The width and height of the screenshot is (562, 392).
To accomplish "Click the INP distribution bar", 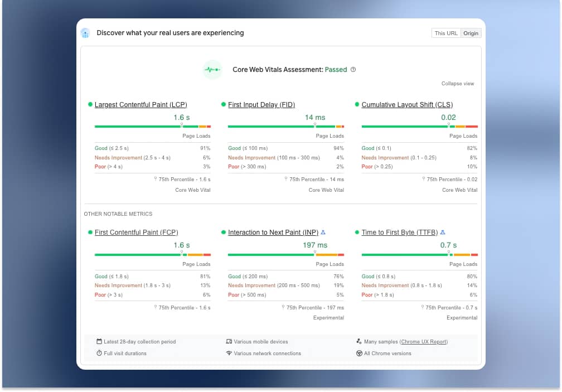I will [x=286, y=255].
